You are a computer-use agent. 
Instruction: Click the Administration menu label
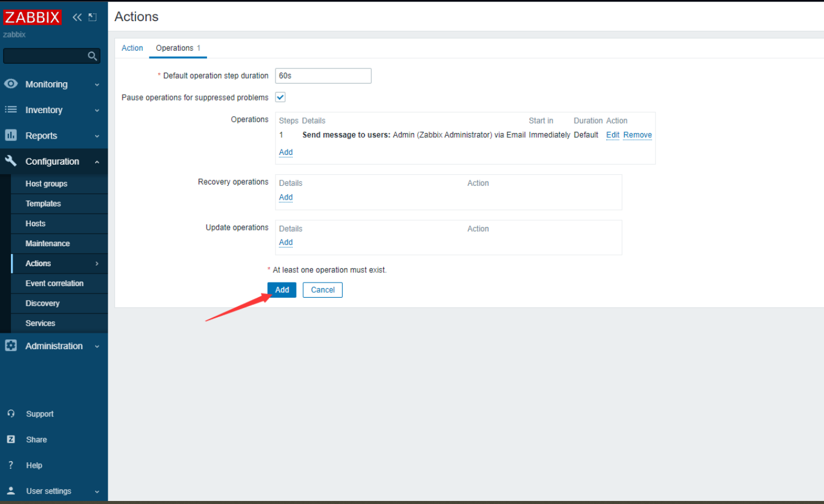coord(54,345)
